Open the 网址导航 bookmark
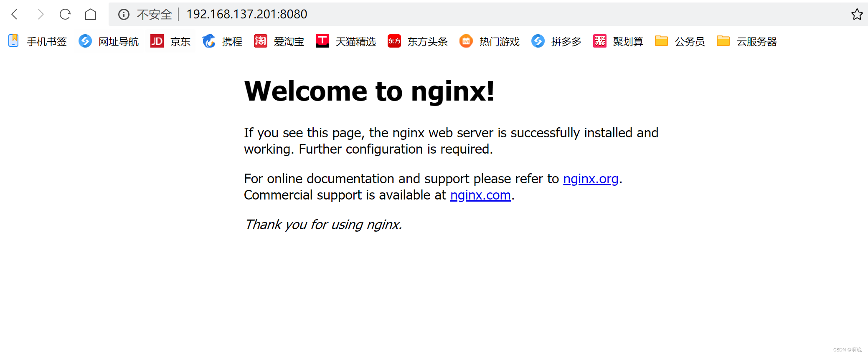Image resolution: width=868 pixels, height=356 pixels. point(109,41)
